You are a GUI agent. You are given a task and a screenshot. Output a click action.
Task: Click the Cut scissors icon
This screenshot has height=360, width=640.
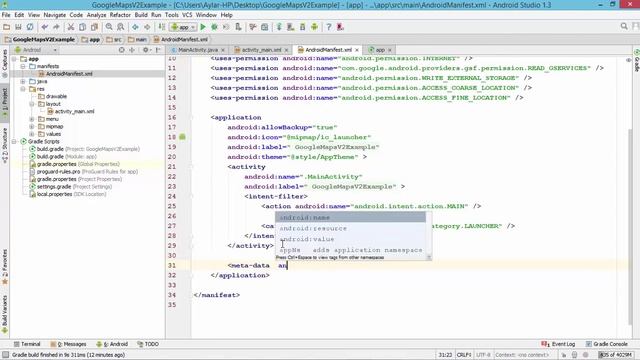71,27
